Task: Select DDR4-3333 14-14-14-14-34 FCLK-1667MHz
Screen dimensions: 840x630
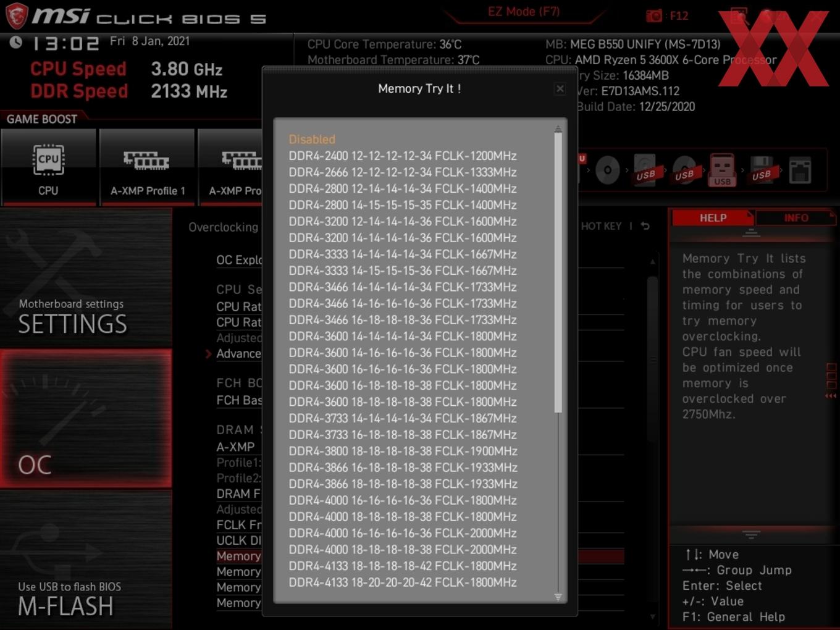Action: pos(403,254)
